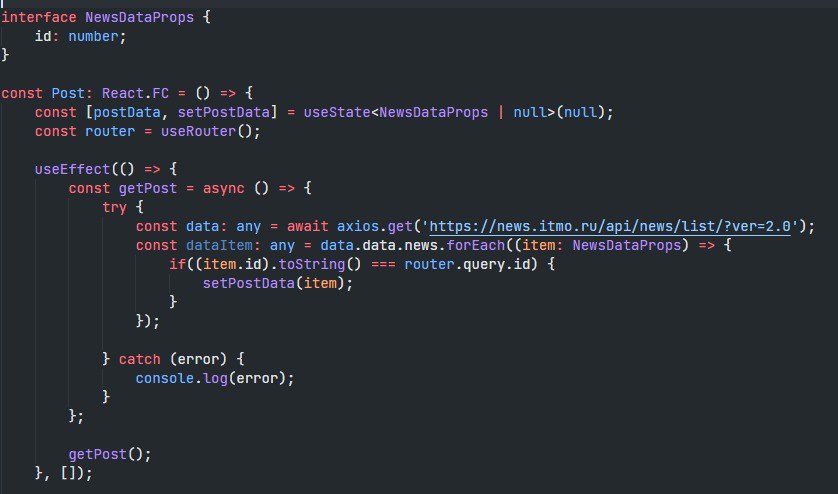Screen dimensions: 838x494
Task: Click 'getPost();' invocation line
Action: 110,454
